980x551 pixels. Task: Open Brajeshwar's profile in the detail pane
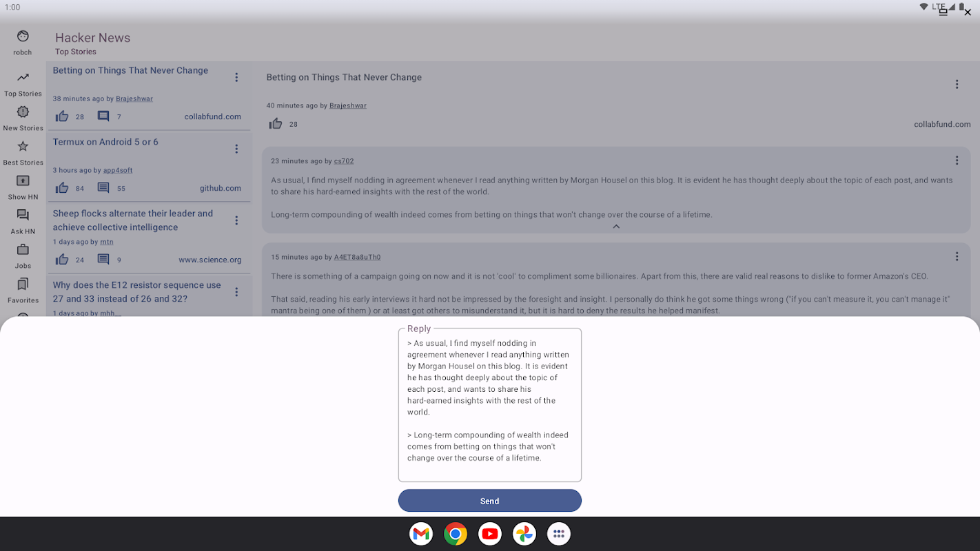tap(348, 105)
